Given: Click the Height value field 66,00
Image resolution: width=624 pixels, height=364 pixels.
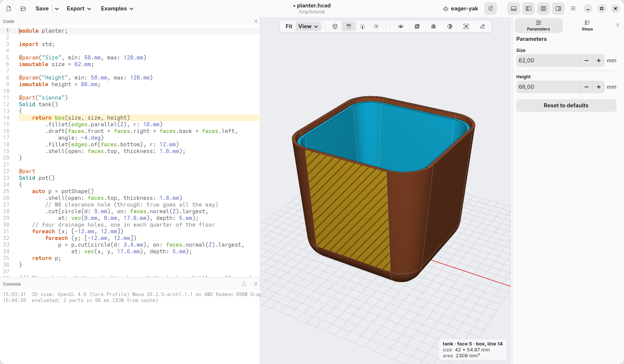Looking at the screenshot, I should click(548, 87).
